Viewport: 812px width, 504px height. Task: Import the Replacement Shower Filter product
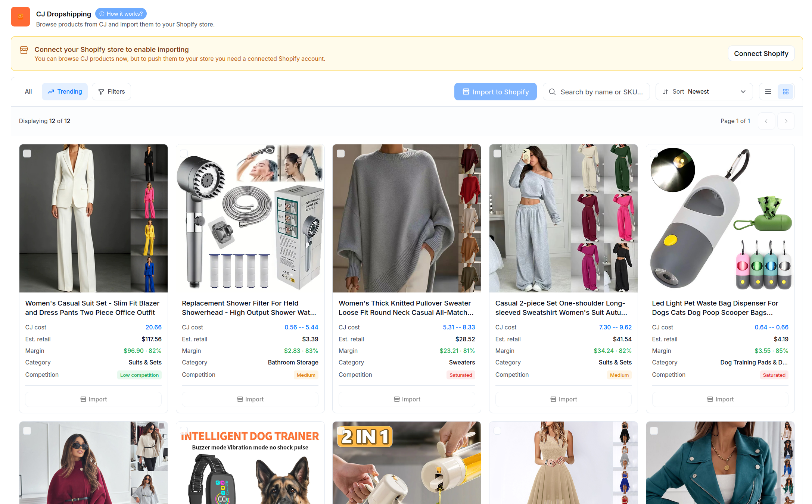(250, 400)
